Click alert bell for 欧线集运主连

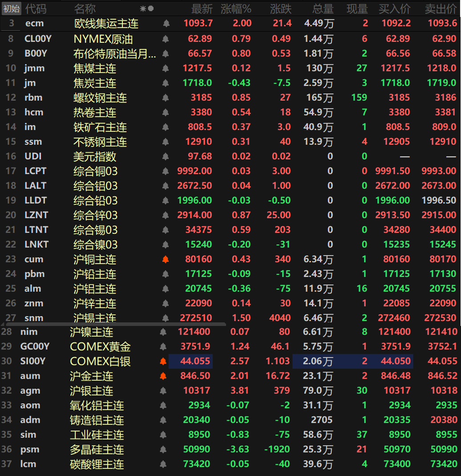tap(166, 23)
